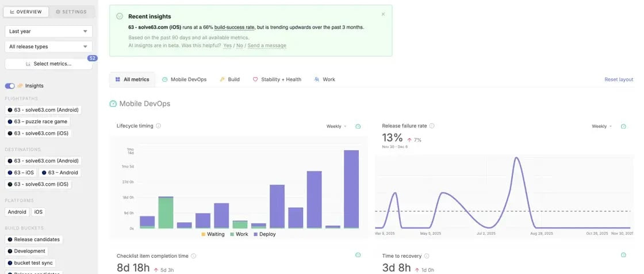The image size is (644, 274).
Task: Click the tallest purple bar in Lifecycle timing
Action: (351, 189)
